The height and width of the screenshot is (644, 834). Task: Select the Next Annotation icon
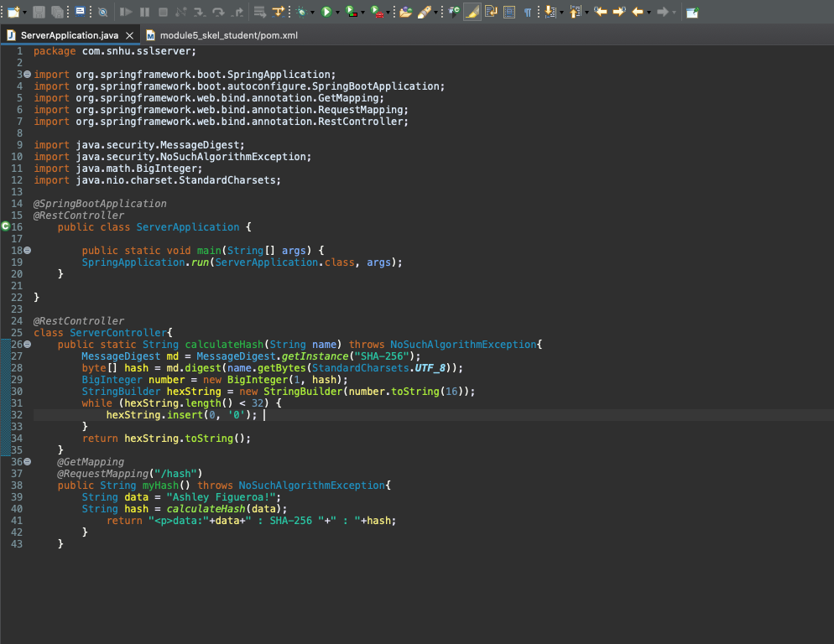coord(550,12)
